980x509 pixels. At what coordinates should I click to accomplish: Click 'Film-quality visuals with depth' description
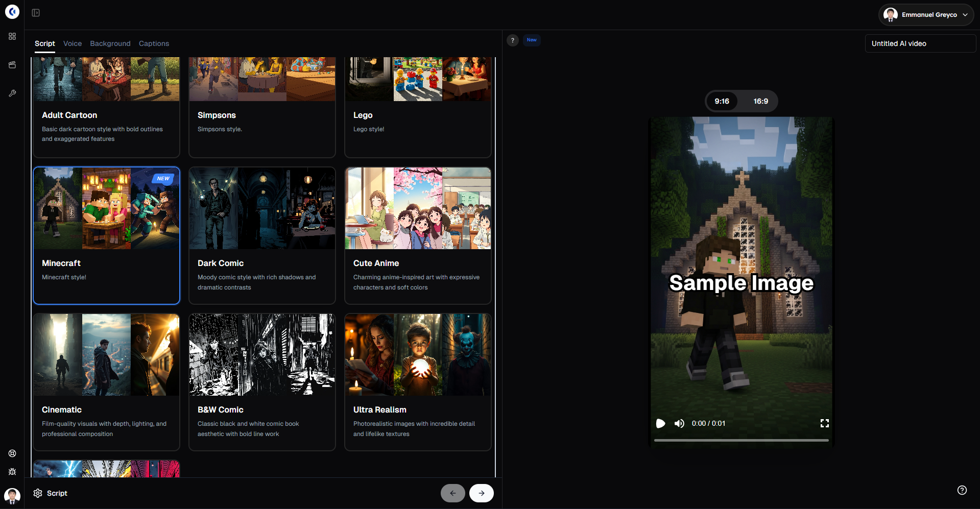point(104,429)
